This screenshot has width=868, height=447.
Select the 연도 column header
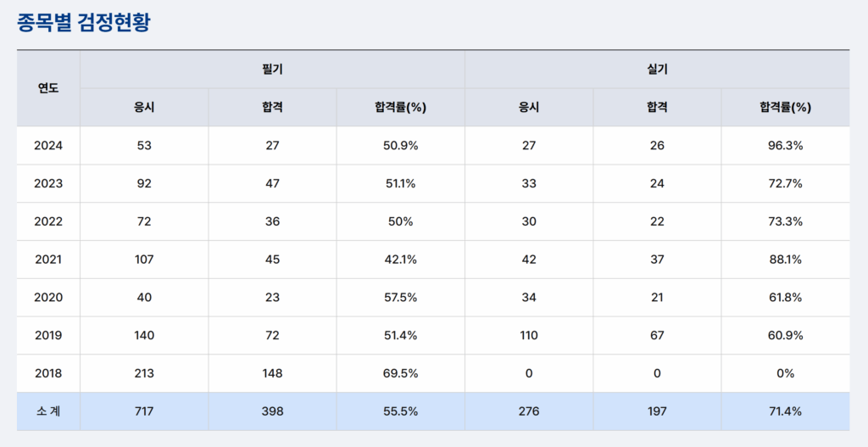pos(48,88)
